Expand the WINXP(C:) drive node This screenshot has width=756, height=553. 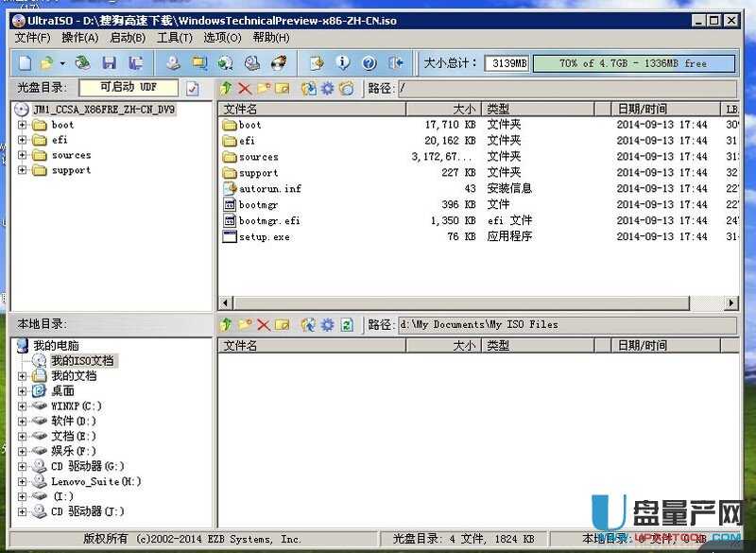pyautogui.click(x=23, y=406)
